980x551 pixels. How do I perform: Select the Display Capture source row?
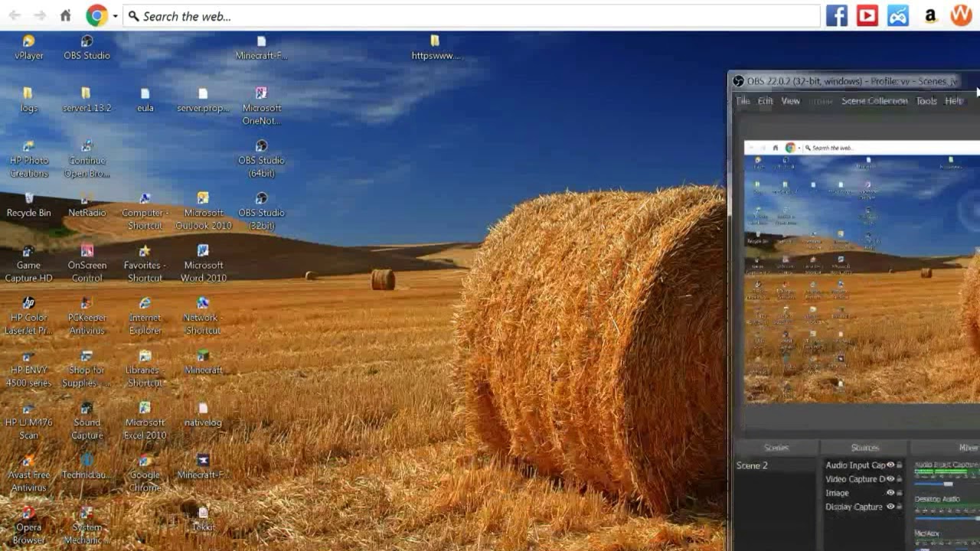point(863,507)
